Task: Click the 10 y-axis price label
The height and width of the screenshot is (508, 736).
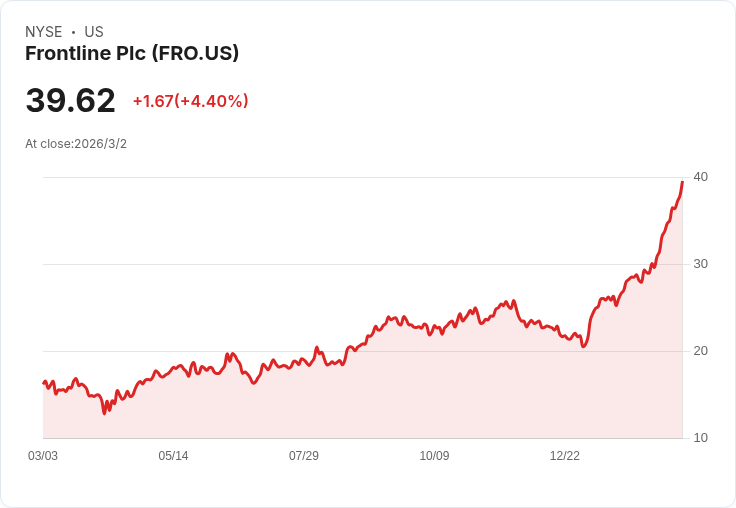Action: point(700,438)
